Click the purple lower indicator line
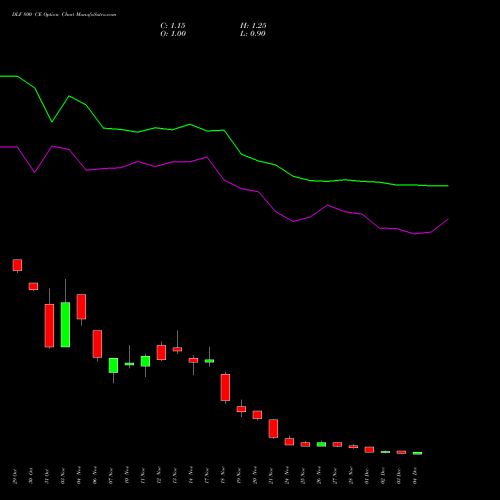 (x=224, y=180)
